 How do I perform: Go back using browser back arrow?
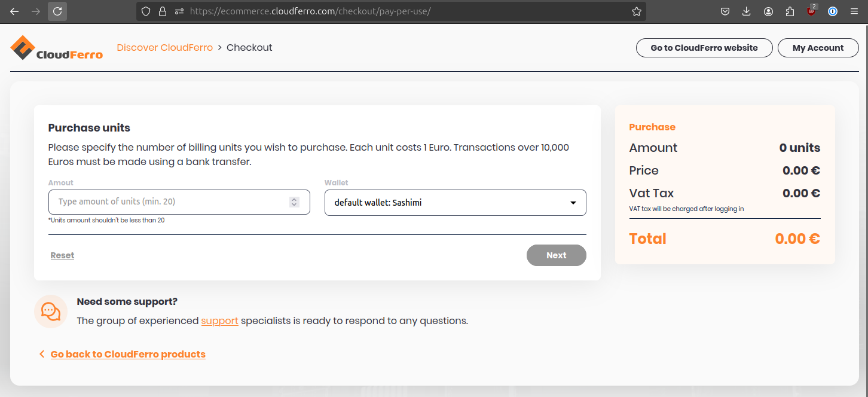(x=14, y=11)
